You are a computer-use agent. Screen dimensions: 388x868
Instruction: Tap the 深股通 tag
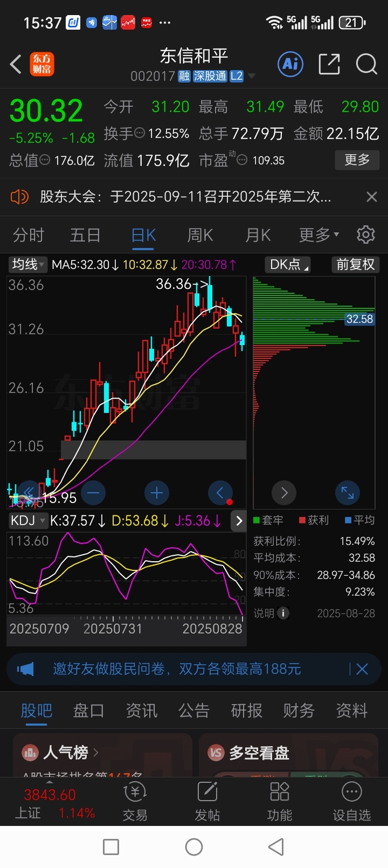point(210,77)
